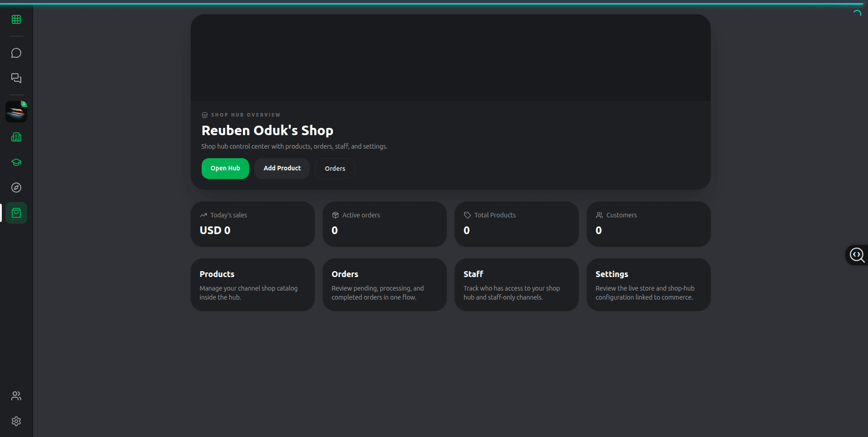The image size is (868, 437).
Task: Click the shop banner image area
Action: [451, 58]
